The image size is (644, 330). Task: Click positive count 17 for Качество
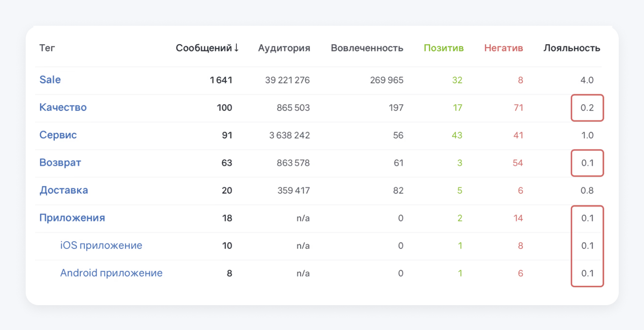(458, 108)
